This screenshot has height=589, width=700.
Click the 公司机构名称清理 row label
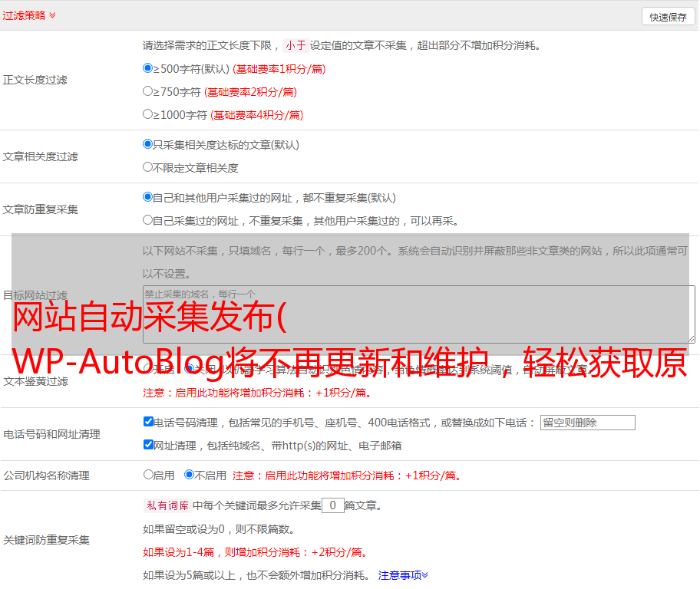coord(46,475)
